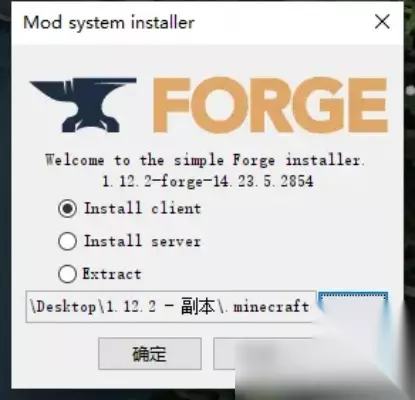415x400 pixels.
Task: Click "Desktop" in the path field
Action: click(66, 307)
